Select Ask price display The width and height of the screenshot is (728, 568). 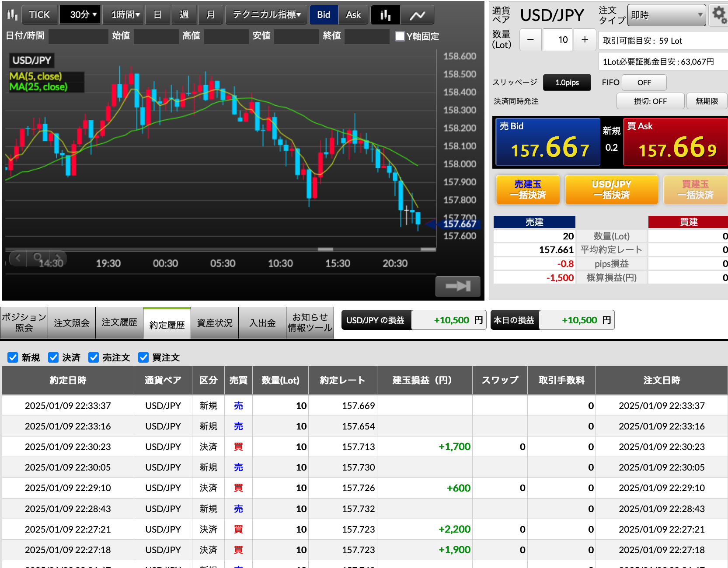coord(353,15)
